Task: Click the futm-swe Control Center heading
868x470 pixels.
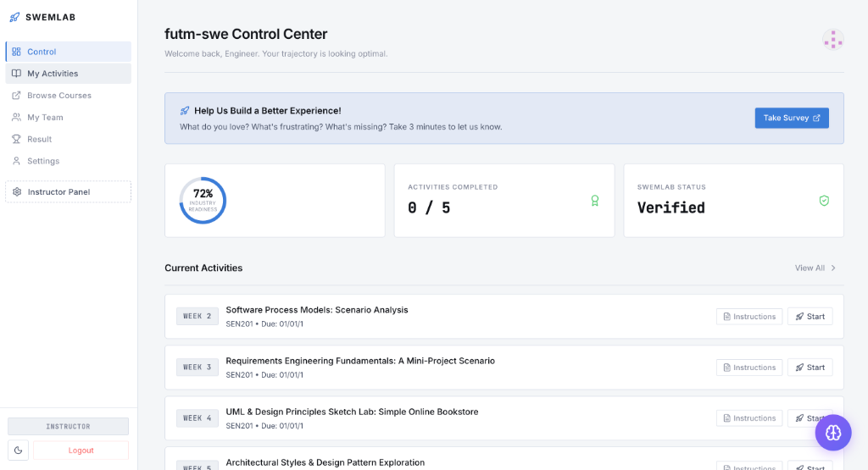Action: [246, 34]
